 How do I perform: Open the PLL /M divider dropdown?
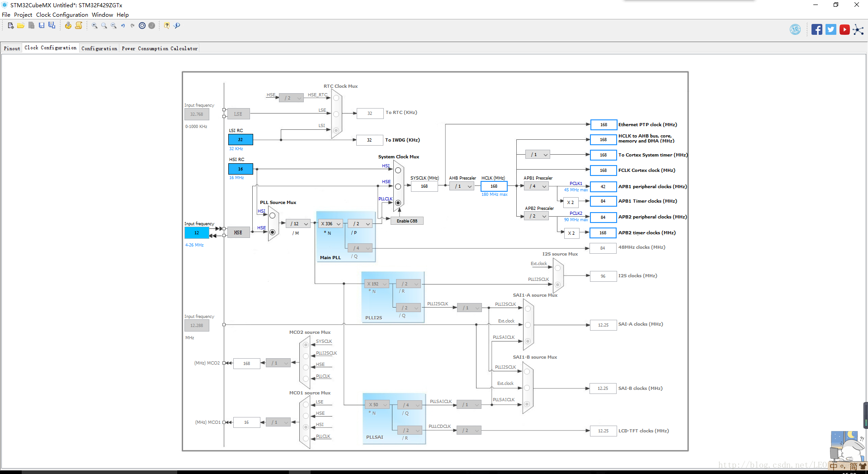coord(298,224)
